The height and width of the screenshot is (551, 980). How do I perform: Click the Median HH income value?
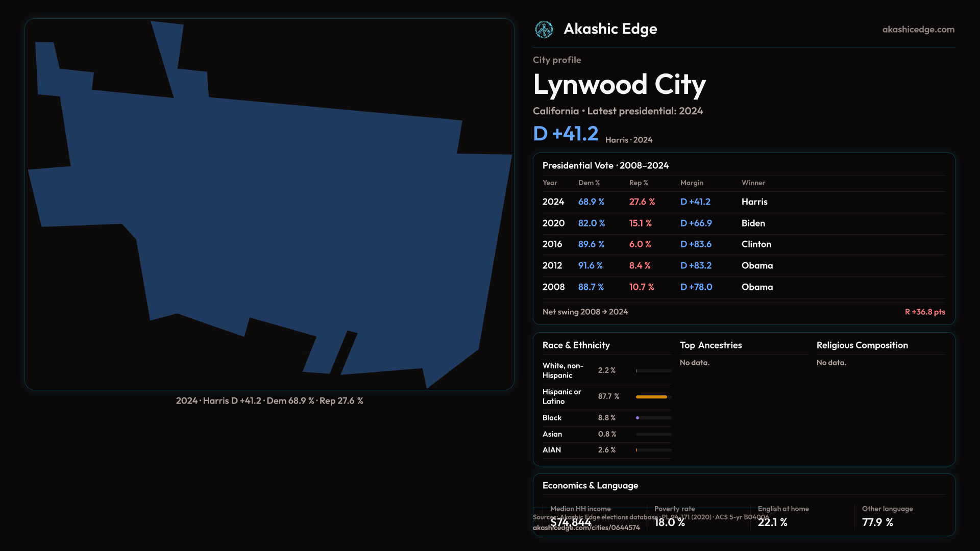pos(571,522)
